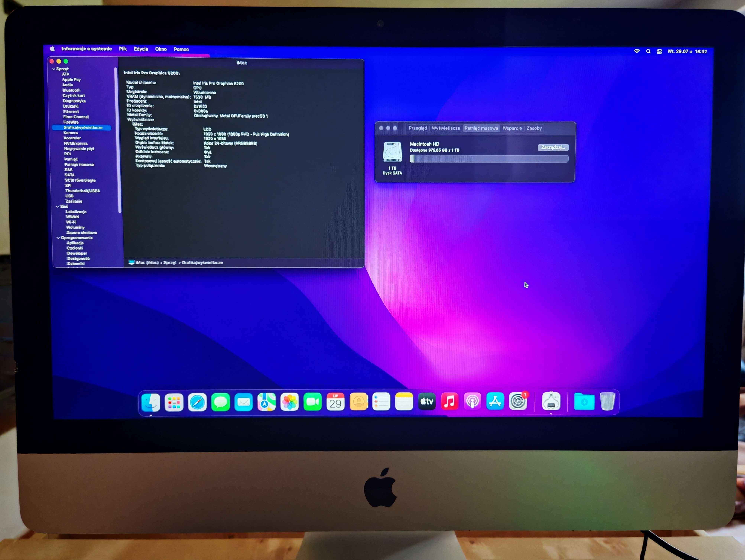Viewport: 745px width, 560px height.
Task: Click Grafika/wyświetlacze in the path bar
Action: coord(202,263)
